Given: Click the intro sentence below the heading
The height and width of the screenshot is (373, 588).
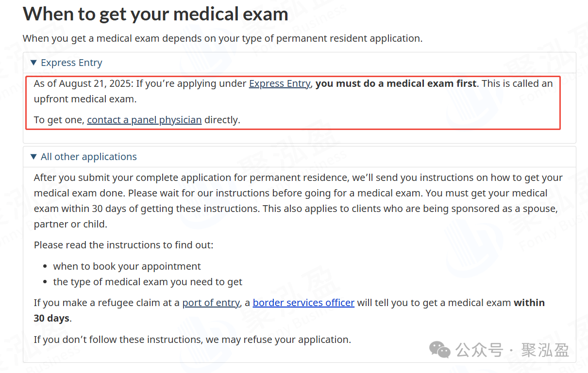Looking at the screenshot, I should pos(222,38).
